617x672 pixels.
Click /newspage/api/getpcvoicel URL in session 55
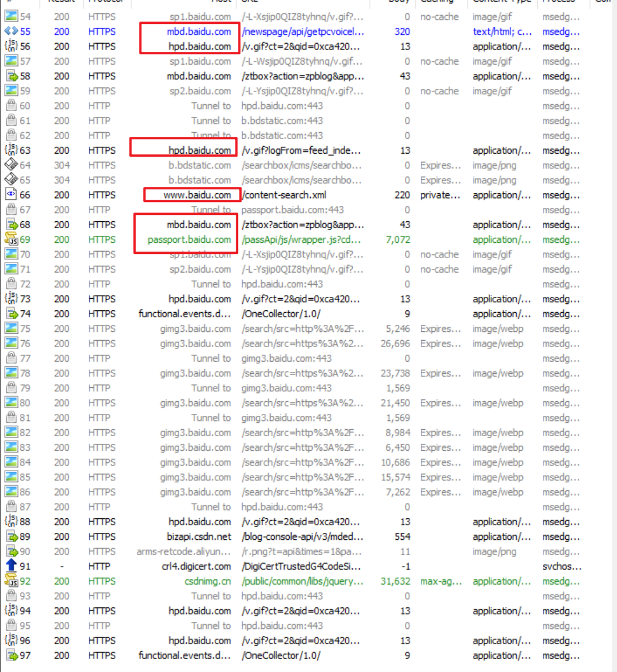click(x=303, y=31)
